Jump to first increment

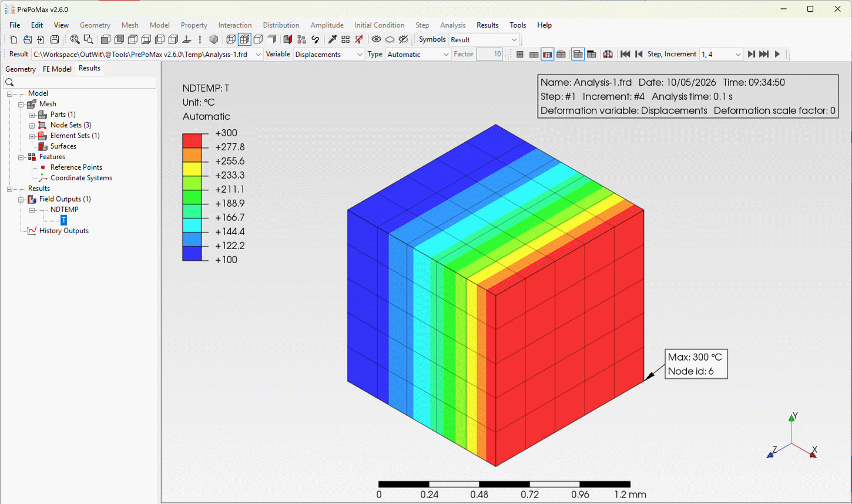tap(625, 54)
